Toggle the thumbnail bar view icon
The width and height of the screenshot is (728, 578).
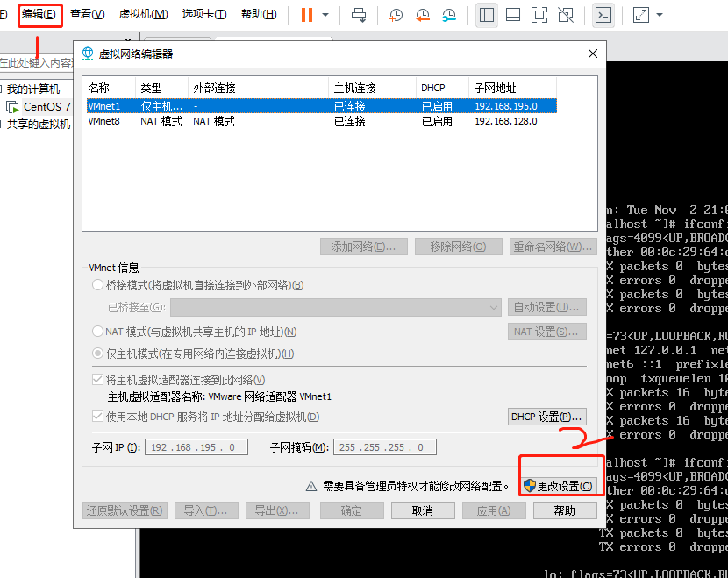(513, 15)
